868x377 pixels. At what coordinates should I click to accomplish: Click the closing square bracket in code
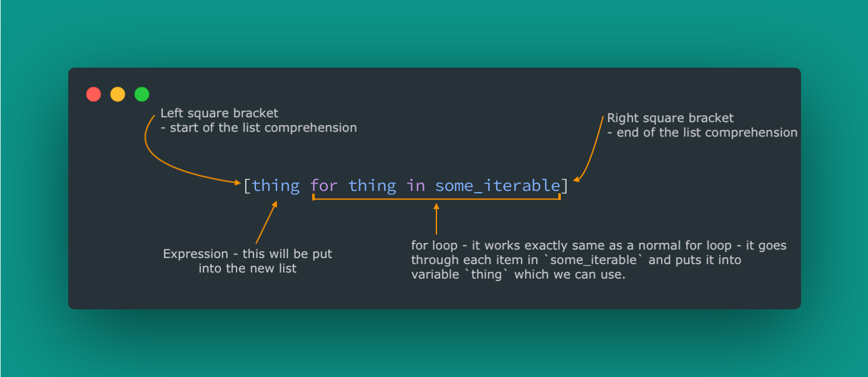click(x=564, y=185)
